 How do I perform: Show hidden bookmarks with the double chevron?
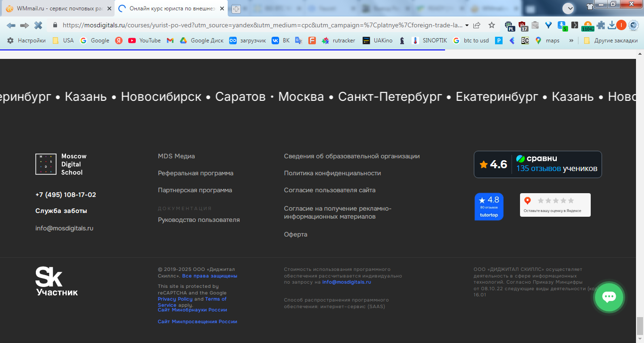click(571, 41)
